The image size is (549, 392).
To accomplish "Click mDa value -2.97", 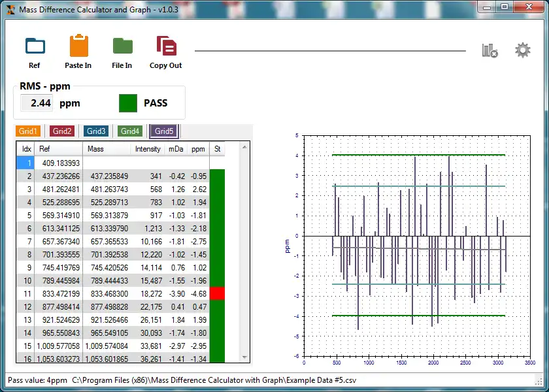I will pos(176,346).
